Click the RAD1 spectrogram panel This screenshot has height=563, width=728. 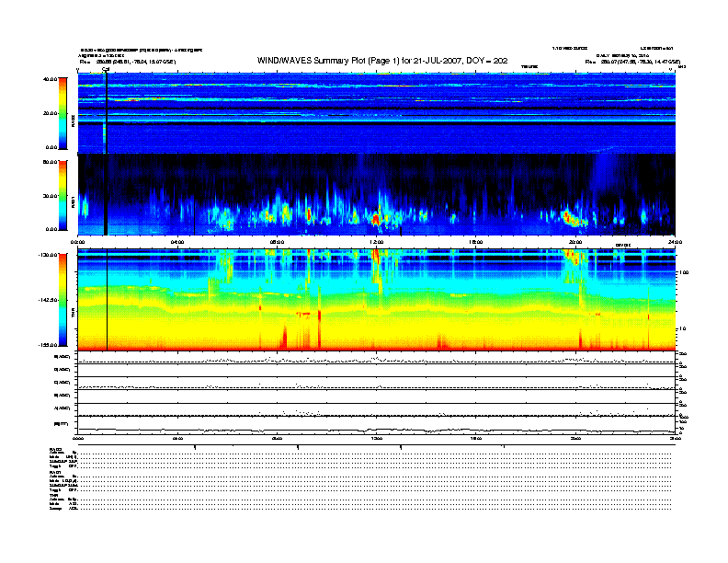(377, 195)
